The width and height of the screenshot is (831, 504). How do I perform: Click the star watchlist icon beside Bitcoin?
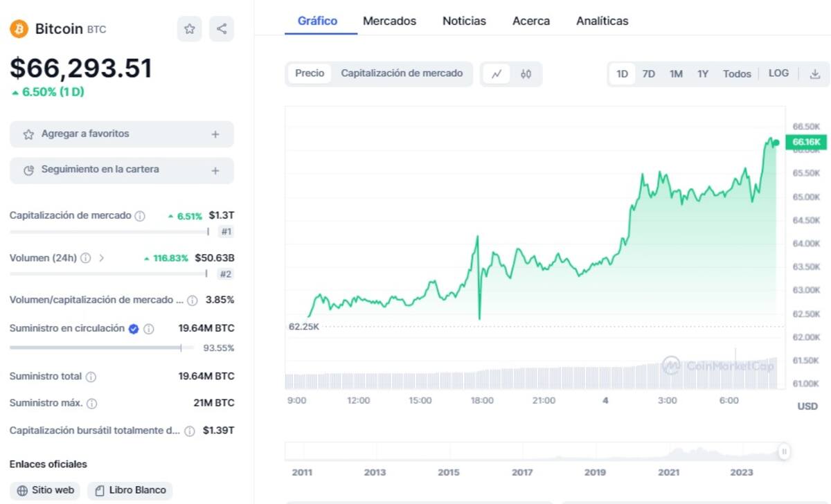[189, 29]
